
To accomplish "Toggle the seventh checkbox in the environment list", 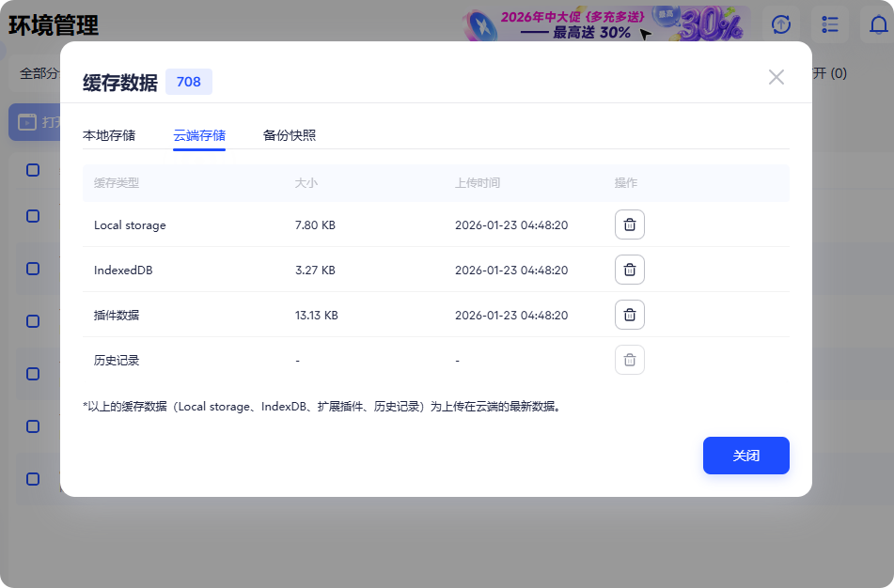I will point(33,479).
